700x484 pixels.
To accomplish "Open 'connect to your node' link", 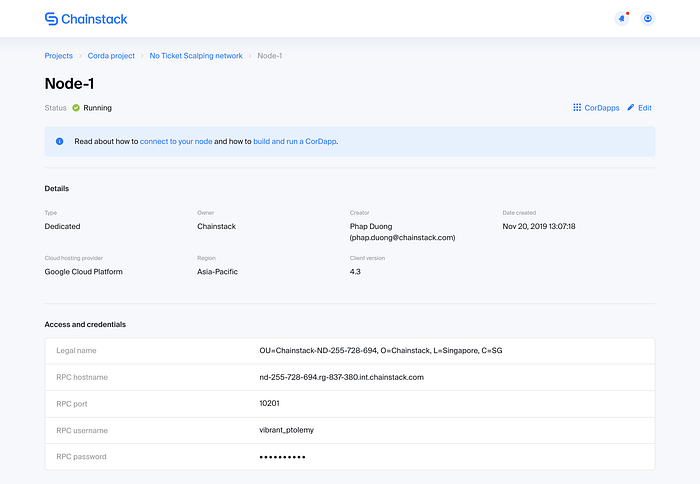I will (176, 141).
